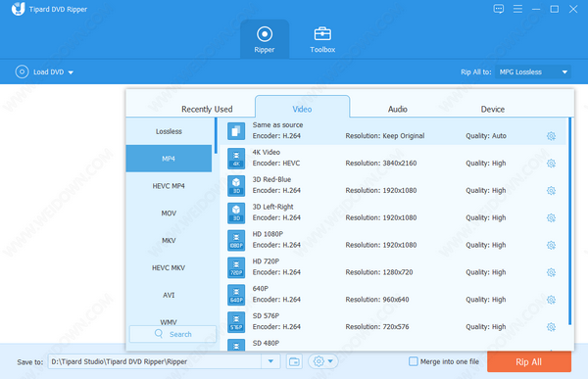This screenshot has height=379, width=588.
Task: Click the format Search field
Action: [172, 334]
